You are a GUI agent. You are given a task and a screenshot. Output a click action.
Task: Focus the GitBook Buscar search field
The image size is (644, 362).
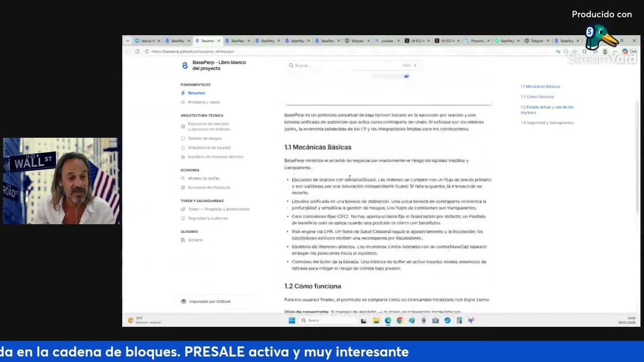point(353,65)
